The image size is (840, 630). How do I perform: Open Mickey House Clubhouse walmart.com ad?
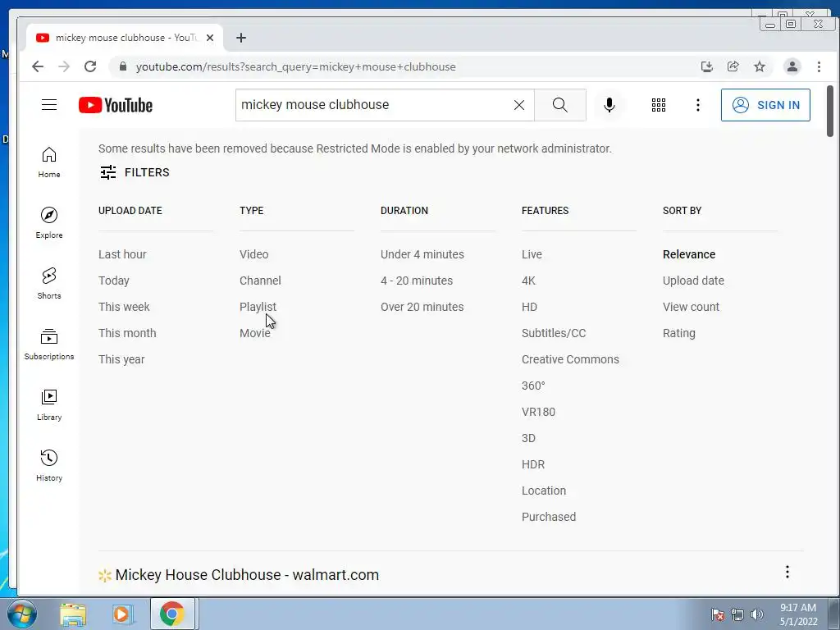point(246,575)
